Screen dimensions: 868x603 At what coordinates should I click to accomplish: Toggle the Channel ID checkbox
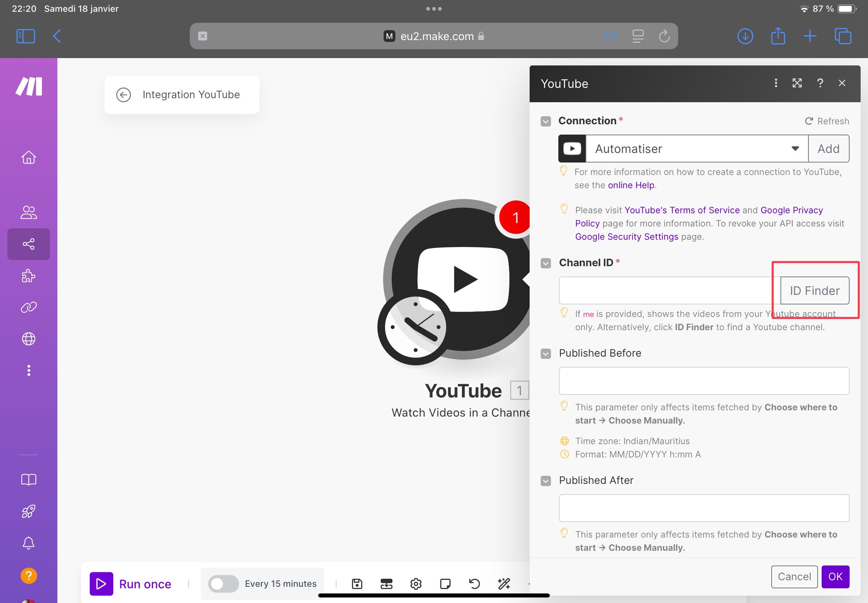[545, 264]
